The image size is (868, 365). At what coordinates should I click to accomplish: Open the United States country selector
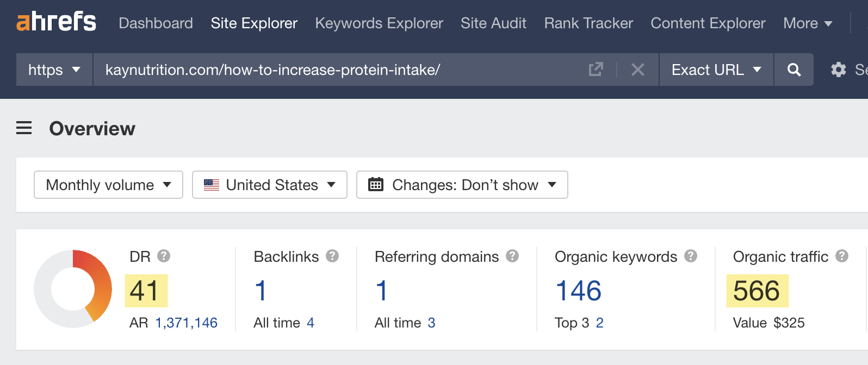(x=269, y=185)
